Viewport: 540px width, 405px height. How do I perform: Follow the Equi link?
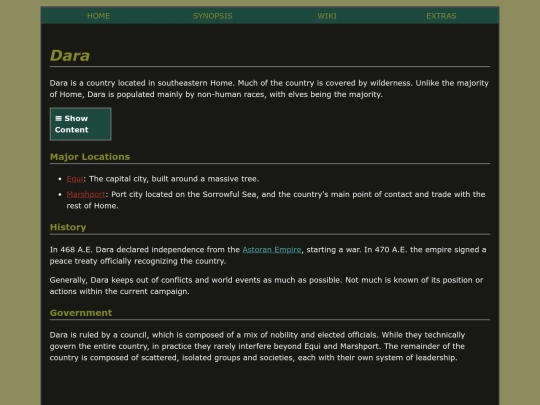pos(75,179)
